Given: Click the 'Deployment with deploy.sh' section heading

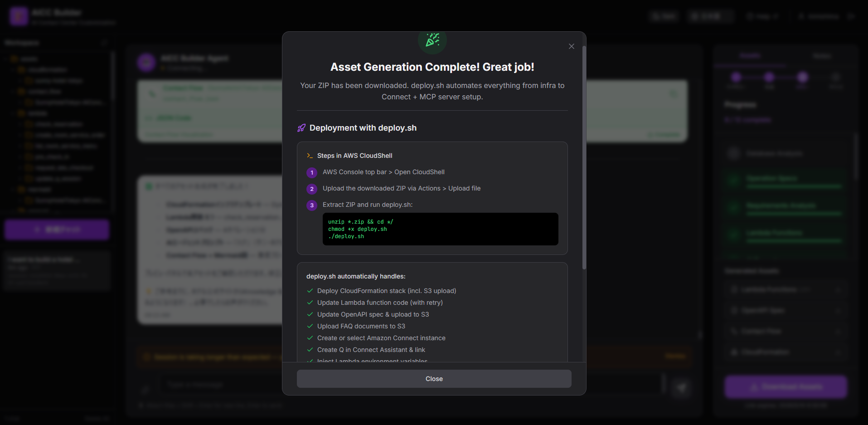Looking at the screenshot, I should 363,128.
